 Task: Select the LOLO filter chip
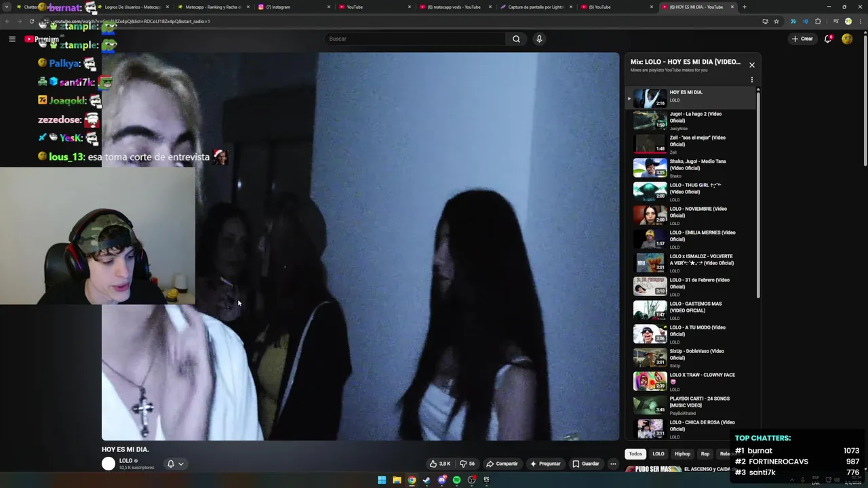[658, 454]
